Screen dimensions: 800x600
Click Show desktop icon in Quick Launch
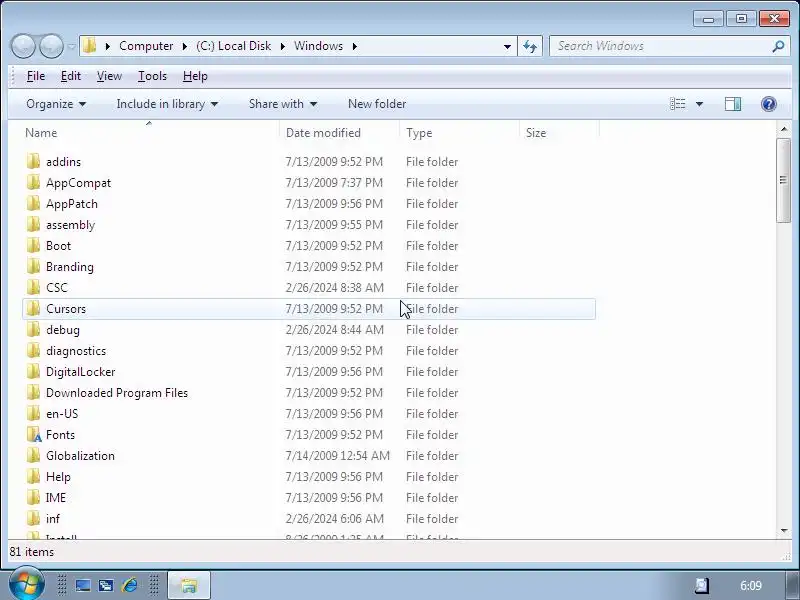(x=83, y=585)
